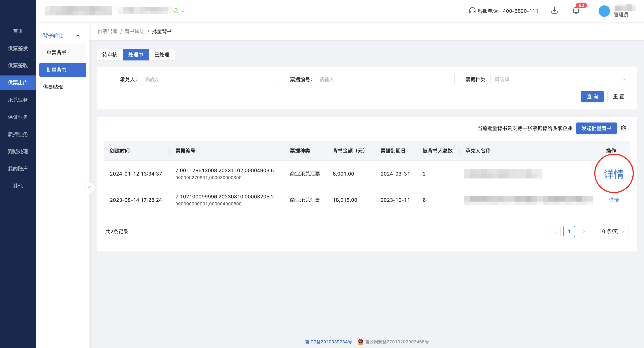Click the blue user avatar circle
Screen dimensions: 644x348
pyautogui.click(x=604, y=11)
